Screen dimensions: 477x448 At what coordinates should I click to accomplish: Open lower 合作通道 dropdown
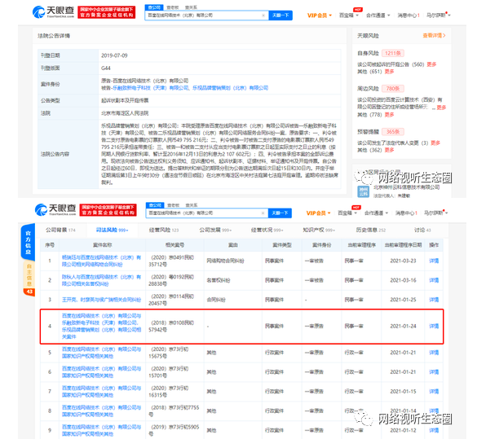click(x=377, y=213)
